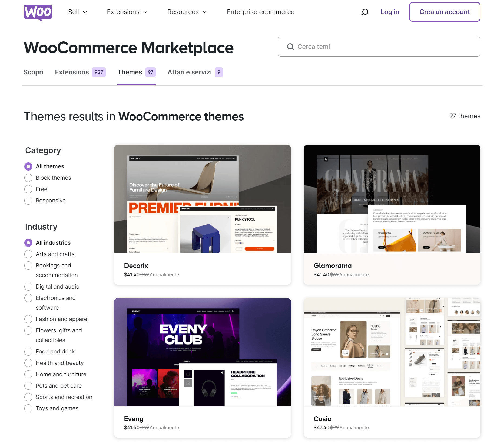The width and height of the screenshot is (504, 442).
Task: Click the '97 themes' results count
Action: pyautogui.click(x=465, y=116)
